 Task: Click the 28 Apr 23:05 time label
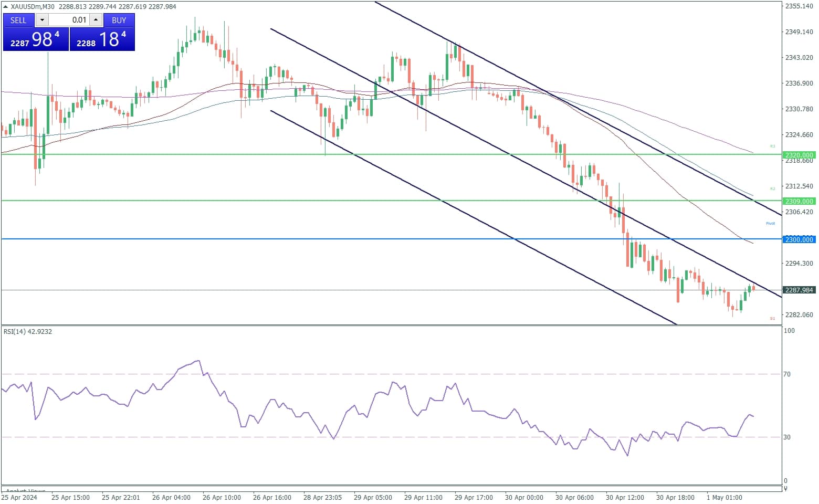click(x=322, y=497)
